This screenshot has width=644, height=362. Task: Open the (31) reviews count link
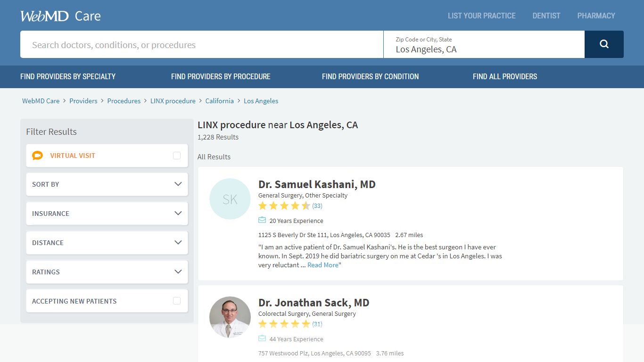point(317,324)
